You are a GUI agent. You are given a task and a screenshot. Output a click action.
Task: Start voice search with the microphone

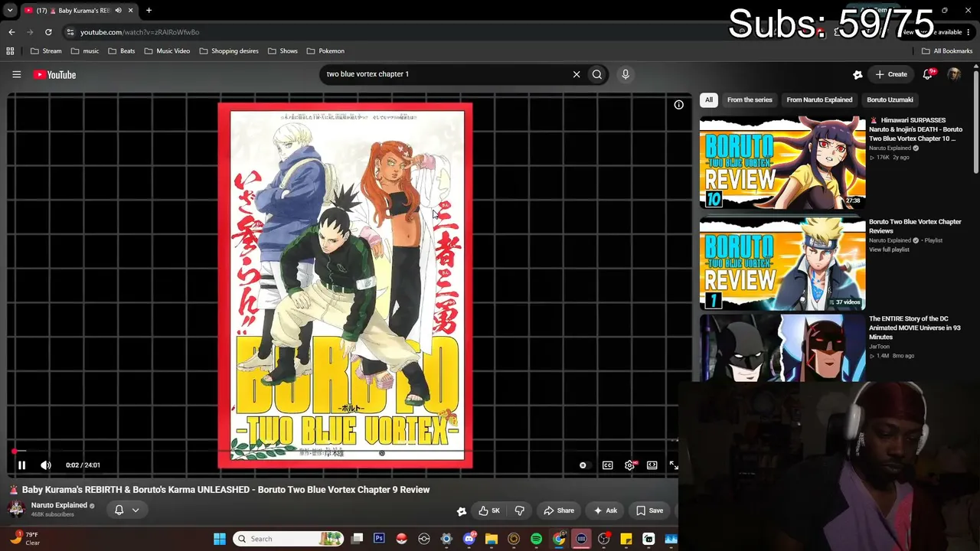[x=626, y=74]
